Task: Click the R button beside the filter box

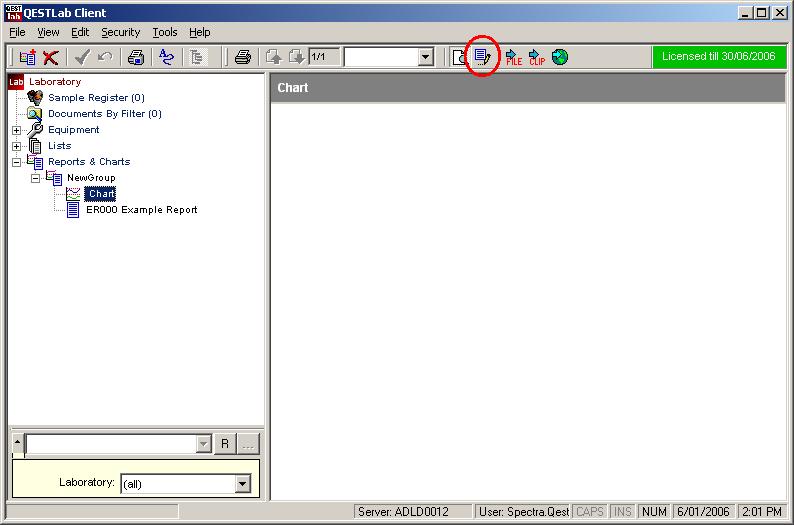Action: pos(225,444)
